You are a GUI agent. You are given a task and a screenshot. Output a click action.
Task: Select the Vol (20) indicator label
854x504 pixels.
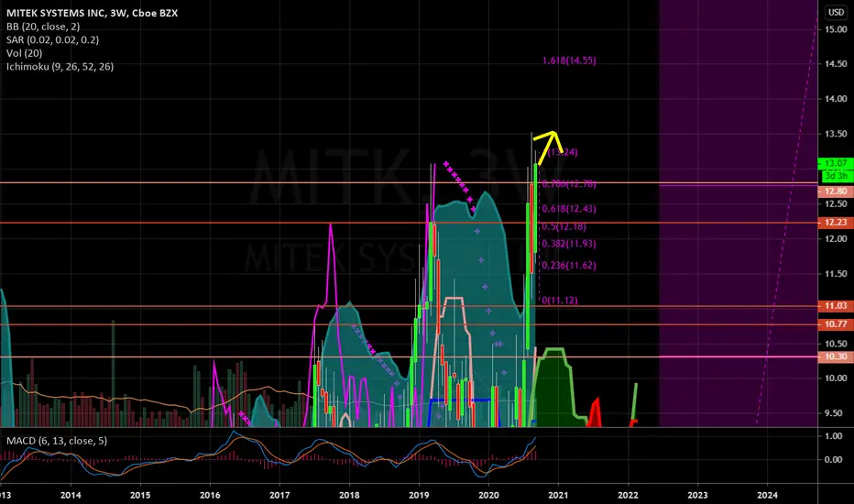[x=24, y=53]
